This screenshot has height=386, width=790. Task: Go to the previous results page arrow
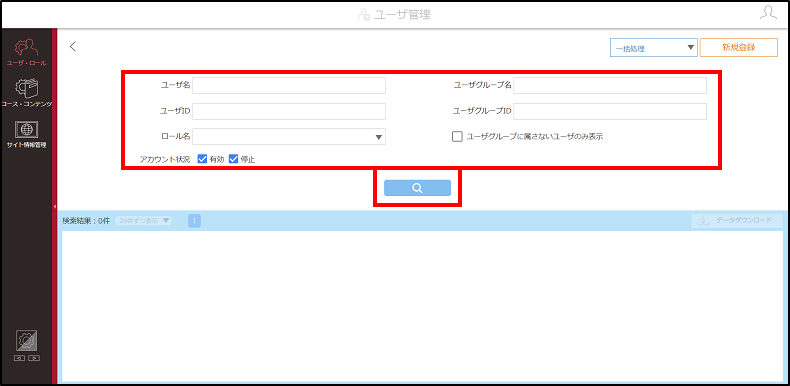(x=182, y=221)
